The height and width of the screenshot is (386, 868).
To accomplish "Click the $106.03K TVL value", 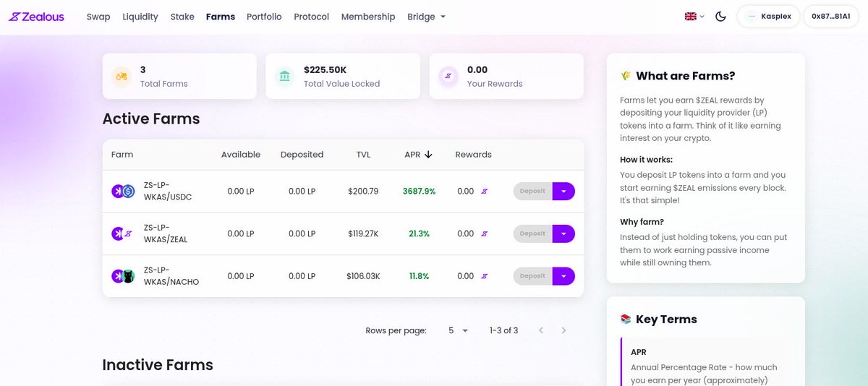I will 363,276.
